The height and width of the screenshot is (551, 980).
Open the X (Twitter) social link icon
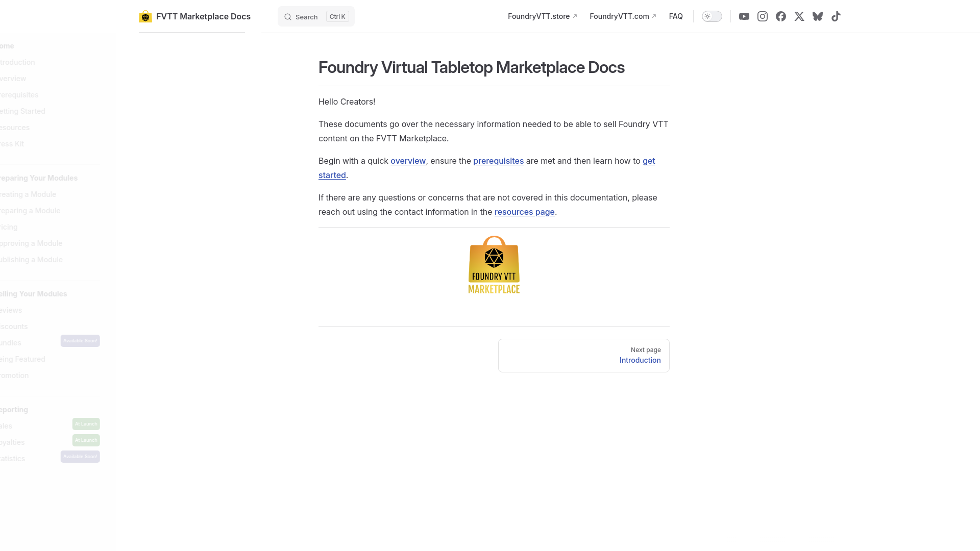(x=799, y=16)
